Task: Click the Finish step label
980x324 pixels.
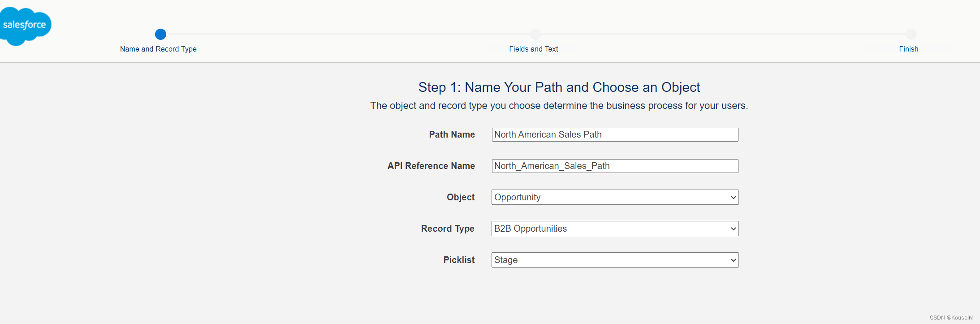Action: 908,49
